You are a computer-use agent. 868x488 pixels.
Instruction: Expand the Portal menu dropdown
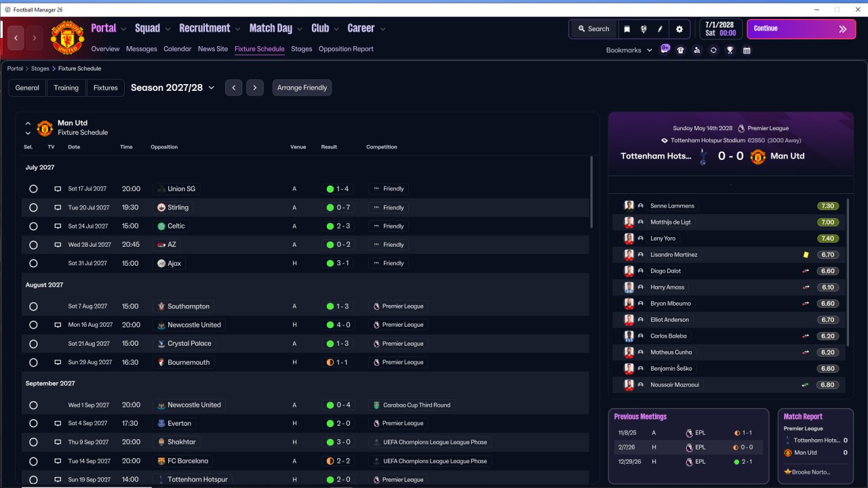click(123, 29)
